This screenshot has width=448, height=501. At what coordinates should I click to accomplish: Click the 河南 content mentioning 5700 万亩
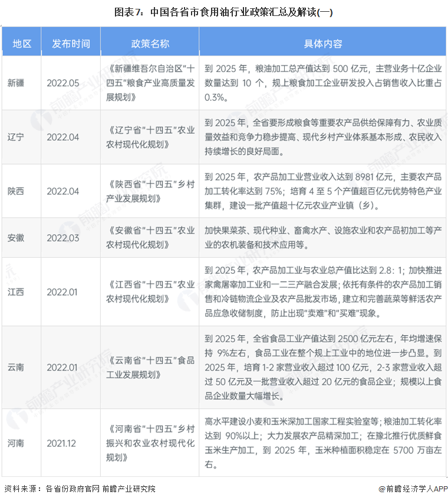tap(323, 443)
